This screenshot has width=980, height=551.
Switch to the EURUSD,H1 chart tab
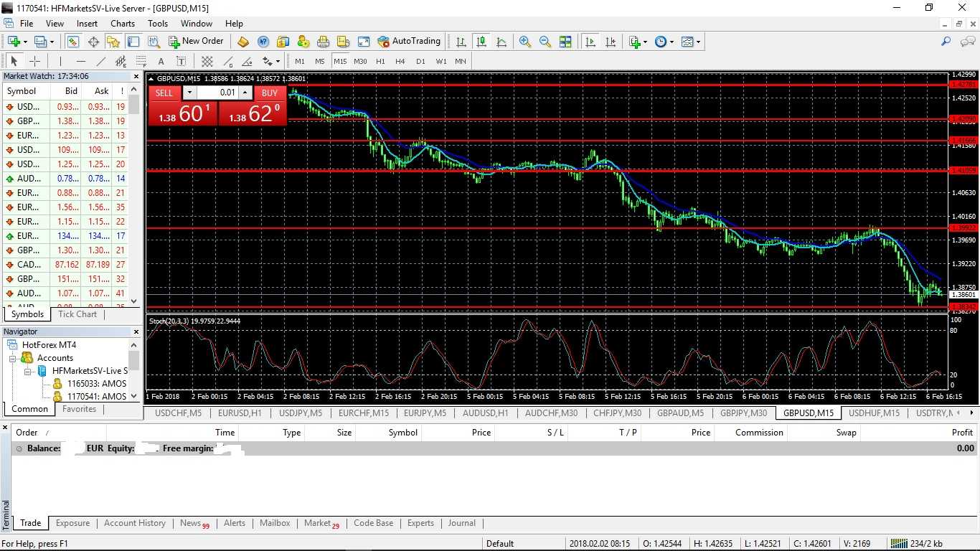pos(240,413)
